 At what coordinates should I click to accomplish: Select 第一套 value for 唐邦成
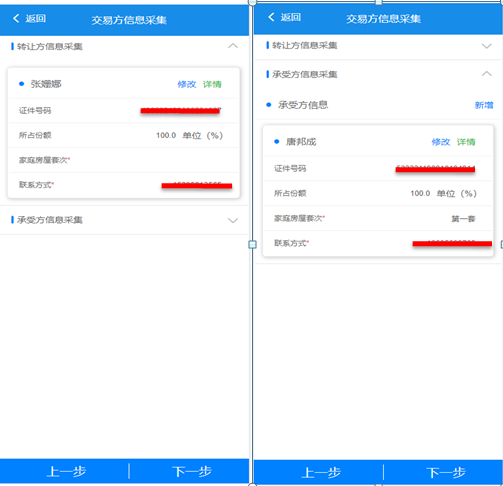[463, 219]
